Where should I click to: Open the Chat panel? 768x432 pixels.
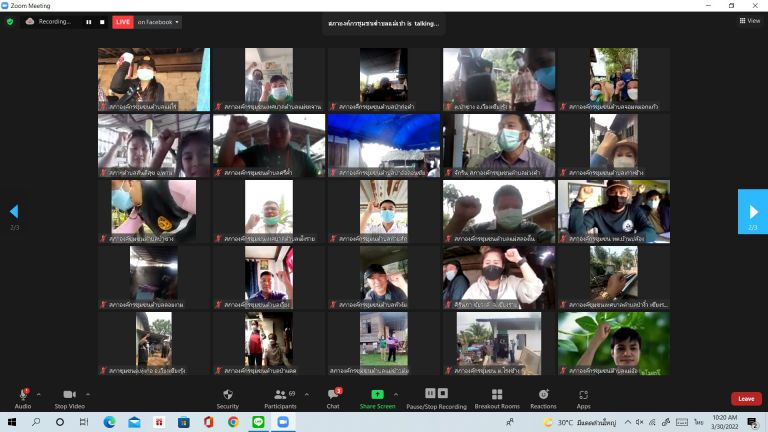(x=334, y=399)
